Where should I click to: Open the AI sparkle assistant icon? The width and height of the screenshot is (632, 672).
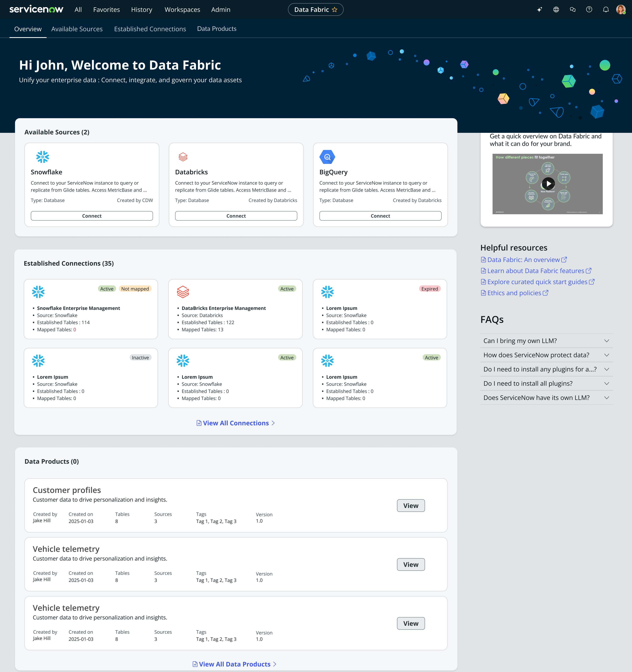[539, 9]
